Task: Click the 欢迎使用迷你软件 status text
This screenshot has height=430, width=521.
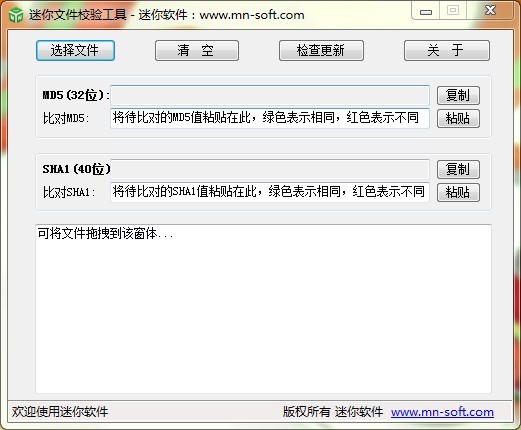Action: [60, 412]
